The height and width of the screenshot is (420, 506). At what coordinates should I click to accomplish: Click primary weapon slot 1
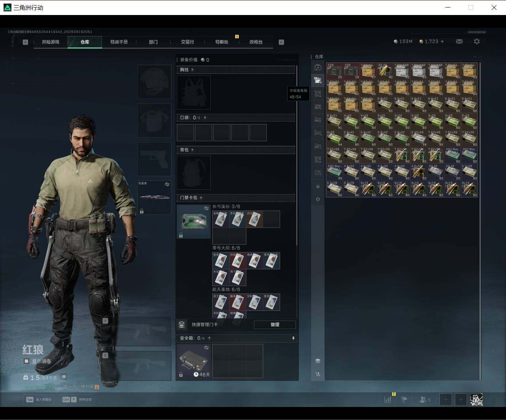[136, 331]
